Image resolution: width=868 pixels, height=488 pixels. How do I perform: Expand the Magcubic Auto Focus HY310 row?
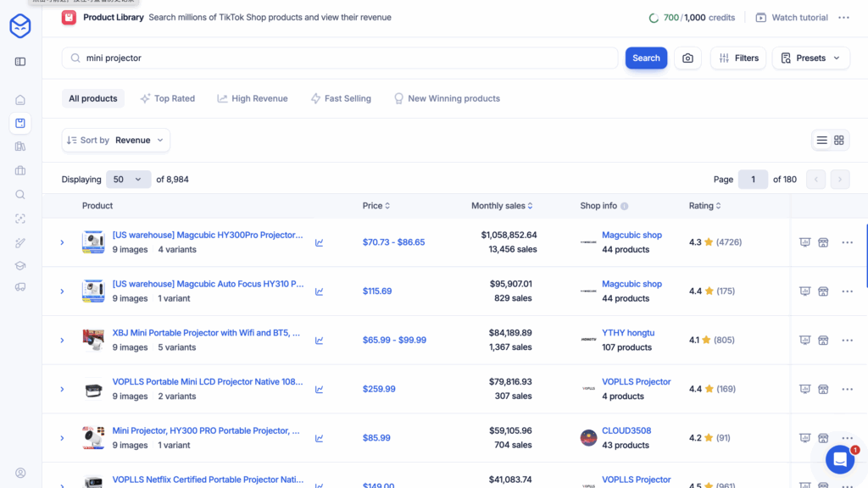point(62,291)
